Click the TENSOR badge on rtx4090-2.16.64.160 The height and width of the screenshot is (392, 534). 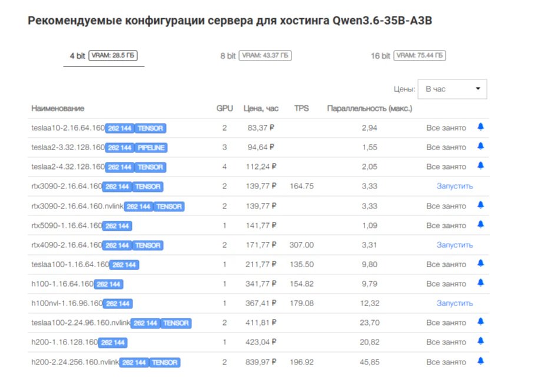(148, 245)
